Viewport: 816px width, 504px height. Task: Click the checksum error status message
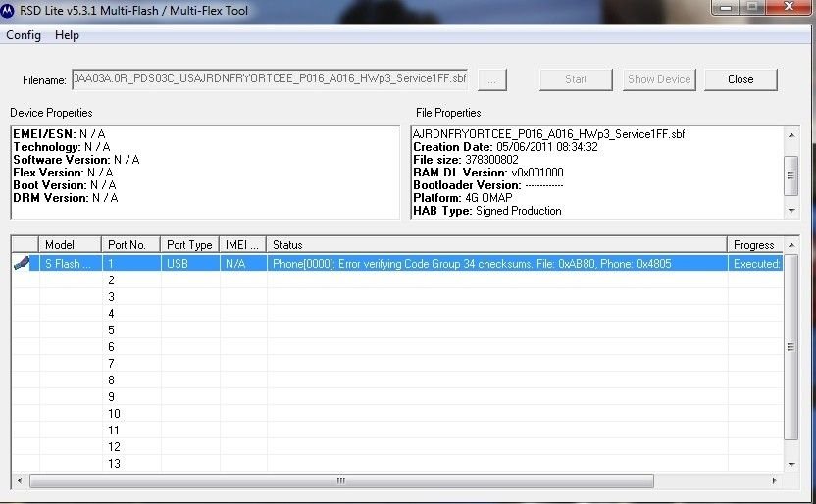click(x=472, y=263)
